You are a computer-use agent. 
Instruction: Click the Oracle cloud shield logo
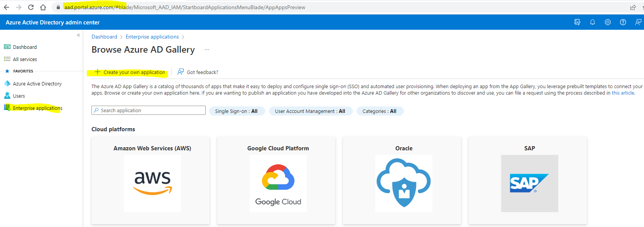point(404,184)
